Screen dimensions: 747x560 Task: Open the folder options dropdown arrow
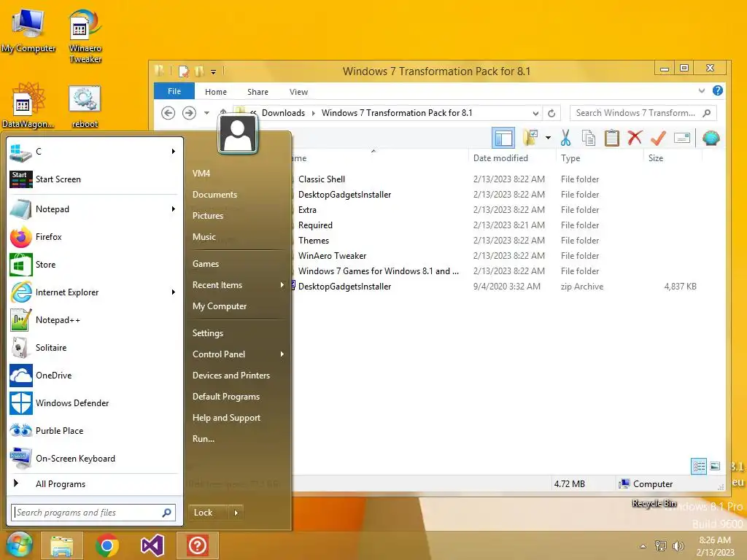click(x=548, y=138)
